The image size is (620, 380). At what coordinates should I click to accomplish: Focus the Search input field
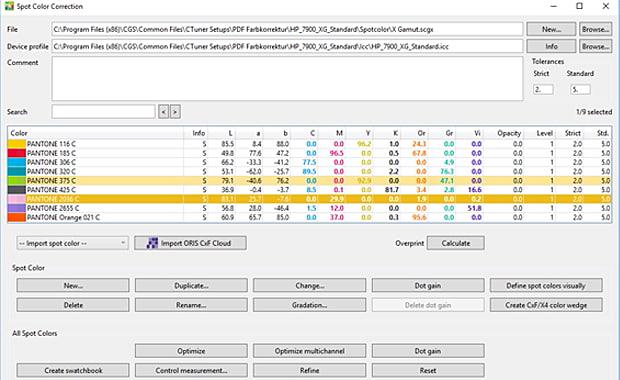[103, 112]
